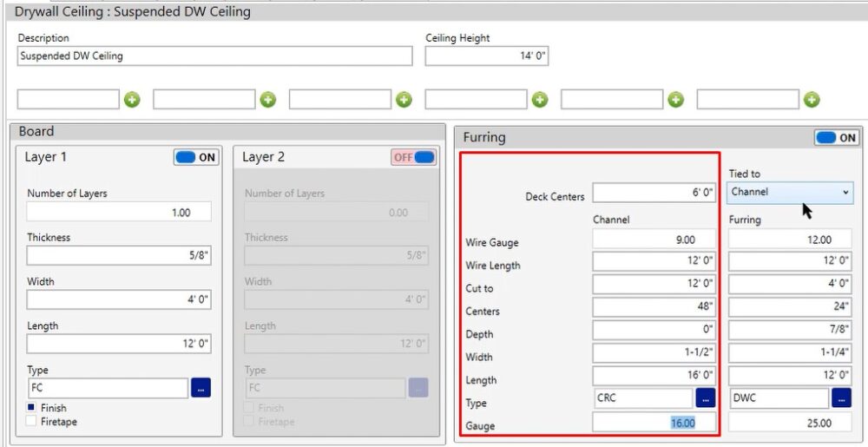Expand the Tied to Channel dropdown
Viewport: 868px width, 447px height.
[790, 192]
